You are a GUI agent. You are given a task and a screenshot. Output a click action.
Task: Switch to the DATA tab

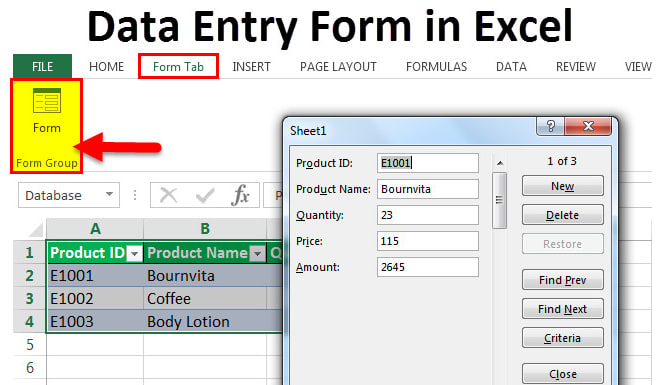(x=511, y=66)
